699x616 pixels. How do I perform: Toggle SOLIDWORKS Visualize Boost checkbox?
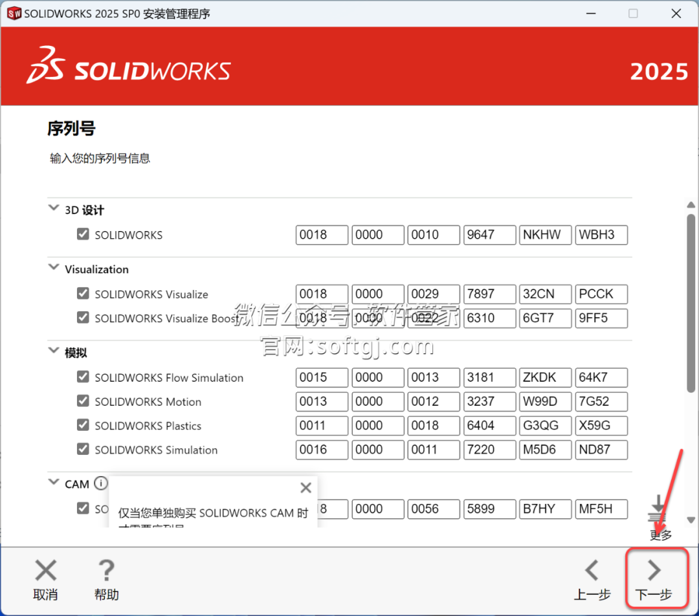[x=83, y=317]
